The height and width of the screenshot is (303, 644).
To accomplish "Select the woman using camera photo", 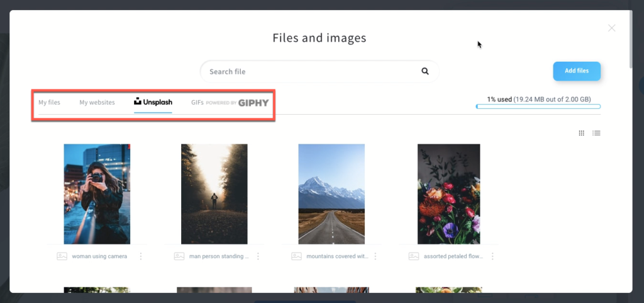I will click(97, 194).
